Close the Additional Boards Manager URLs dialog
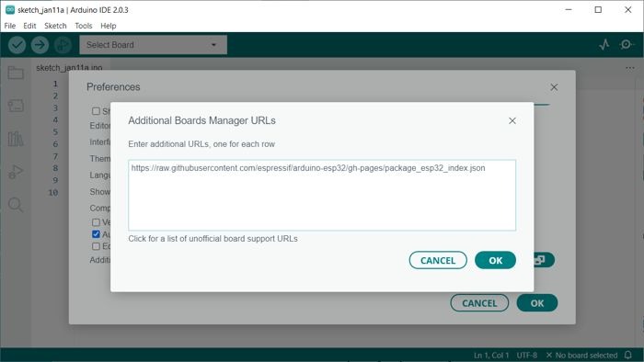 pyautogui.click(x=512, y=120)
